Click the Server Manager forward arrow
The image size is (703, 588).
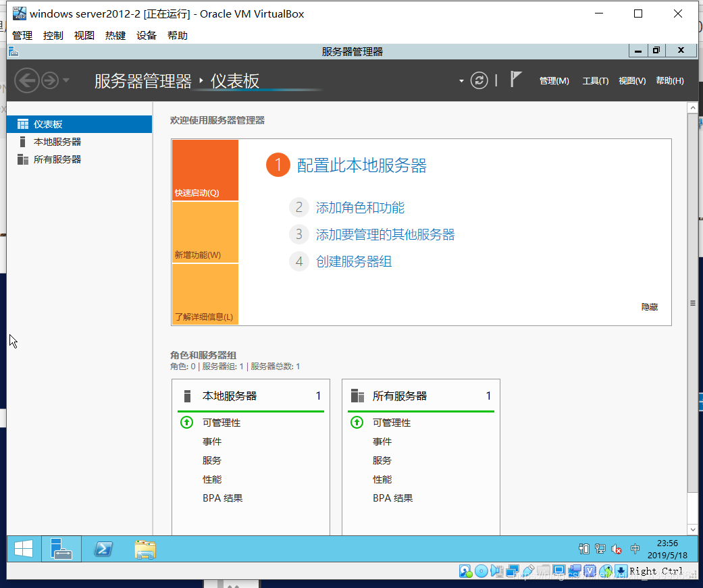click(x=50, y=80)
